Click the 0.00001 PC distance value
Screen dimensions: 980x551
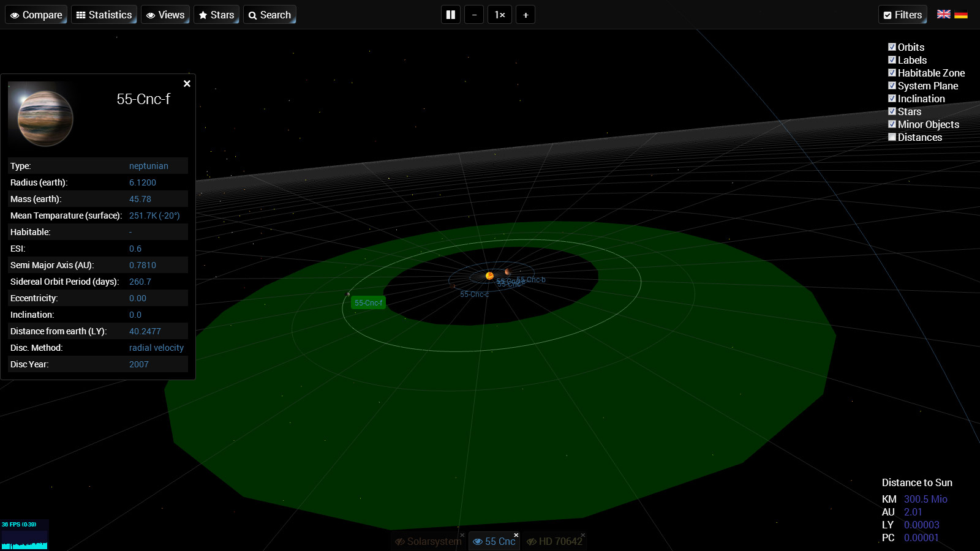click(921, 538)
